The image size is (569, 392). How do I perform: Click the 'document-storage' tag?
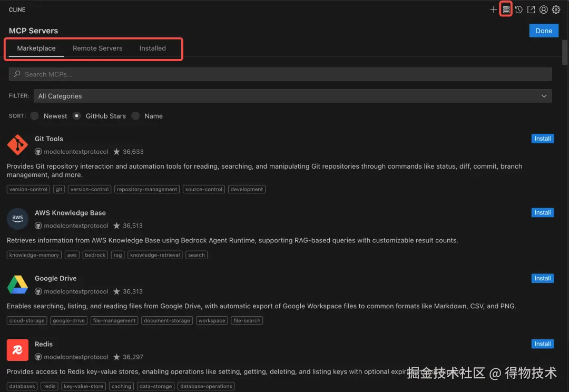click(167, 320)
